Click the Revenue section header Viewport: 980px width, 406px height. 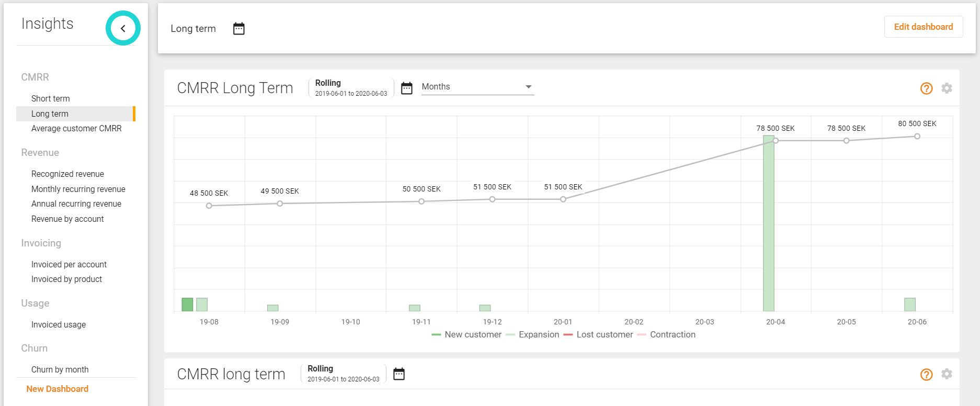coord(40,153)
